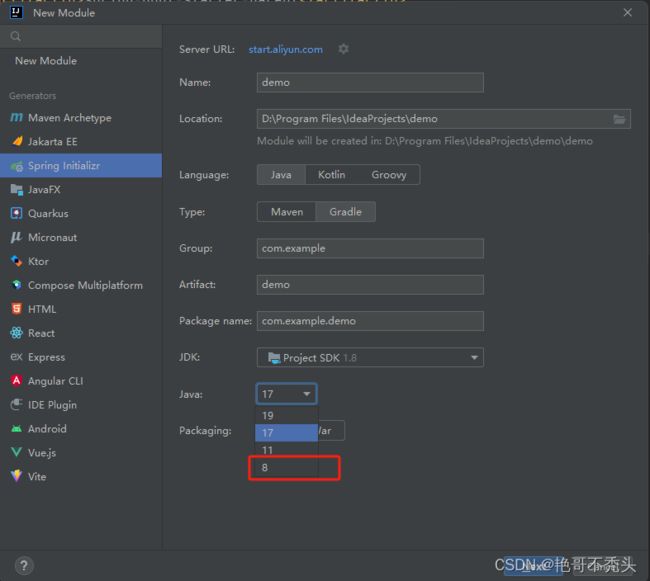The image size is (650, 581).
Task: Click the JavaFX generator icon
Action: (x=17, y=190)
